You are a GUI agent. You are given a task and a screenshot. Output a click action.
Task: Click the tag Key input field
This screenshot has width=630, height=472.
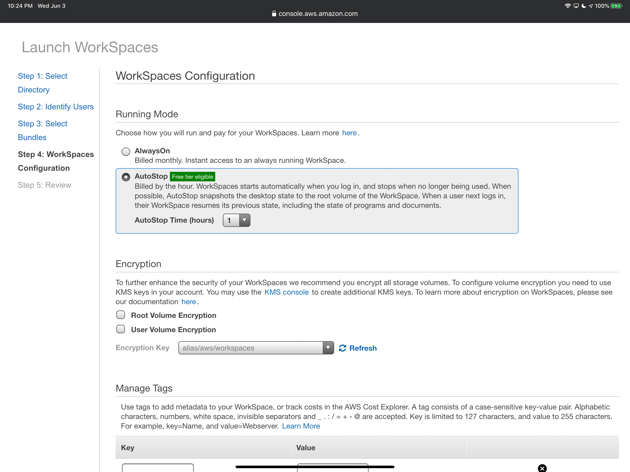tap(158, 468)
